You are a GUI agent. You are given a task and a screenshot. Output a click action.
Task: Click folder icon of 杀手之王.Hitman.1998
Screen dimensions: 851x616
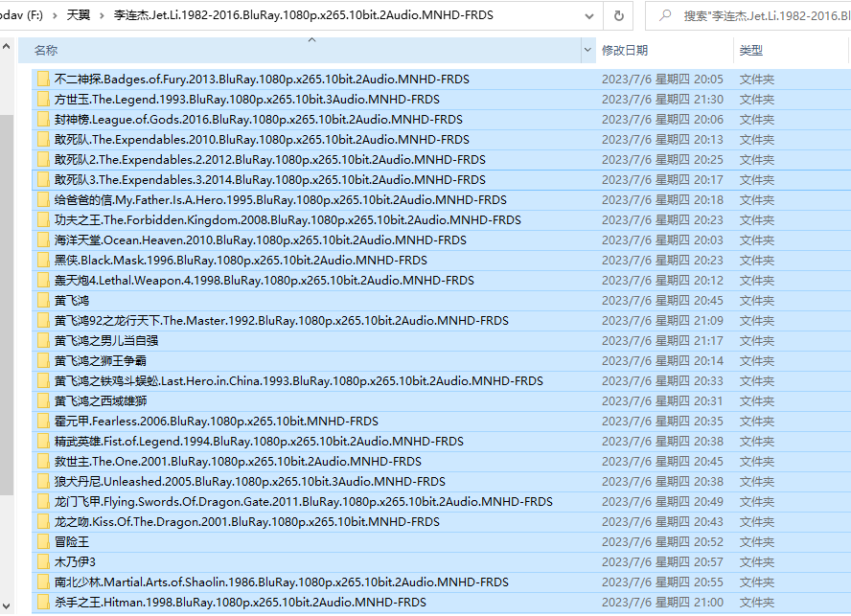[43, 602]
